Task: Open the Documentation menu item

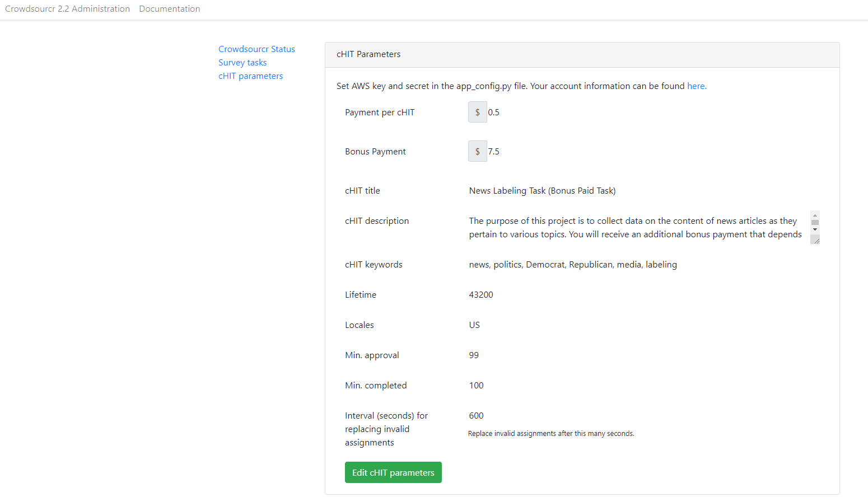Action: 169,9
